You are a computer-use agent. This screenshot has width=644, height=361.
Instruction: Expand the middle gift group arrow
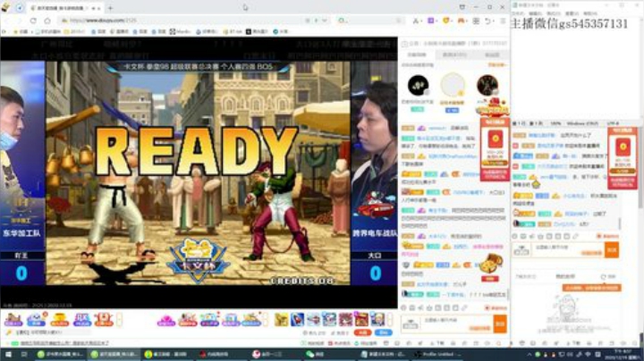pyautogui.click(x=266, y=320)
